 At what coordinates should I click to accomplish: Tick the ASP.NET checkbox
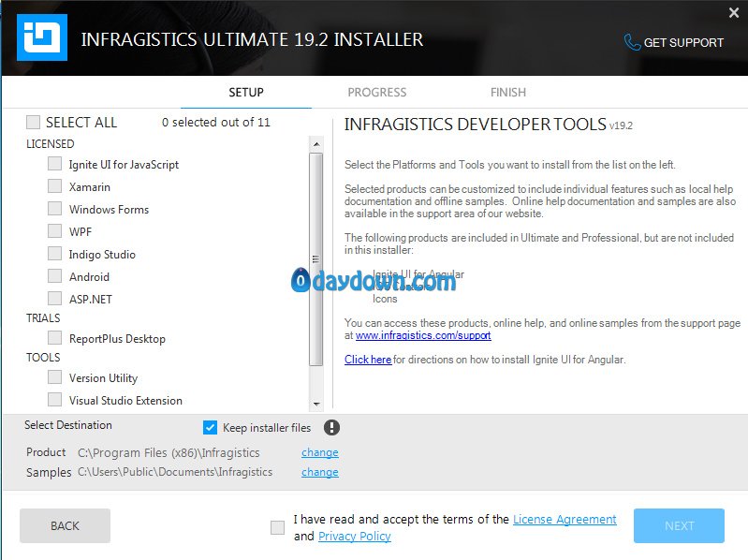pos(54,298)
